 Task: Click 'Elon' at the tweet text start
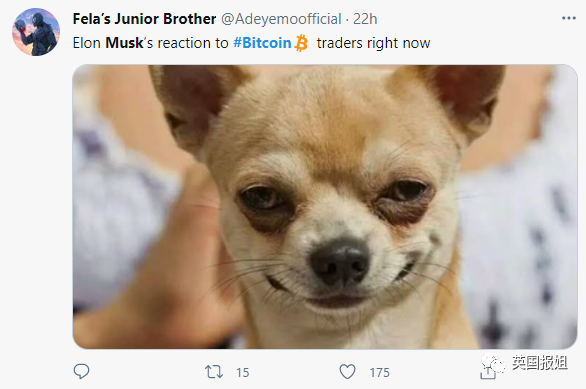coord(87,43)
